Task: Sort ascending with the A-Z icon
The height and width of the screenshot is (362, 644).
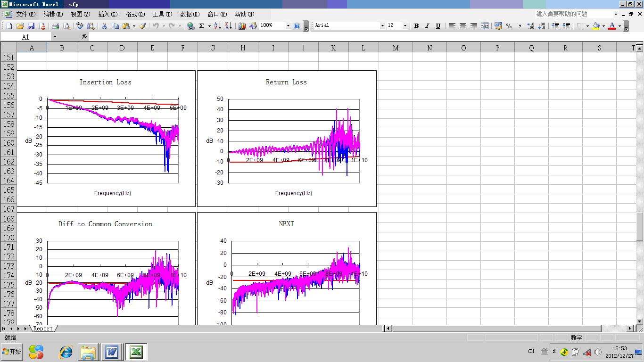Action: tap(217, 26)
